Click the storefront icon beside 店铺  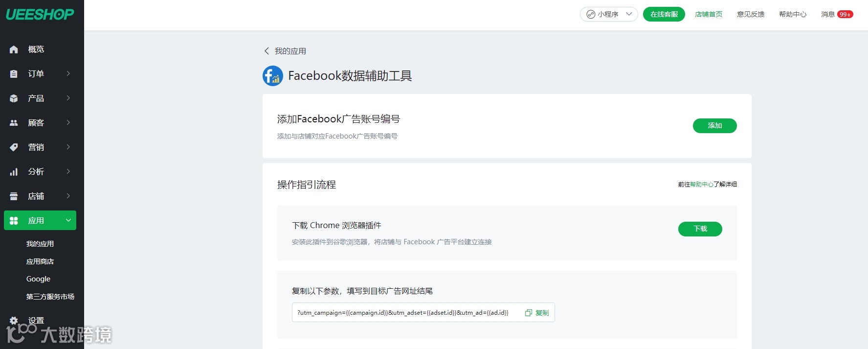(14, 196)
